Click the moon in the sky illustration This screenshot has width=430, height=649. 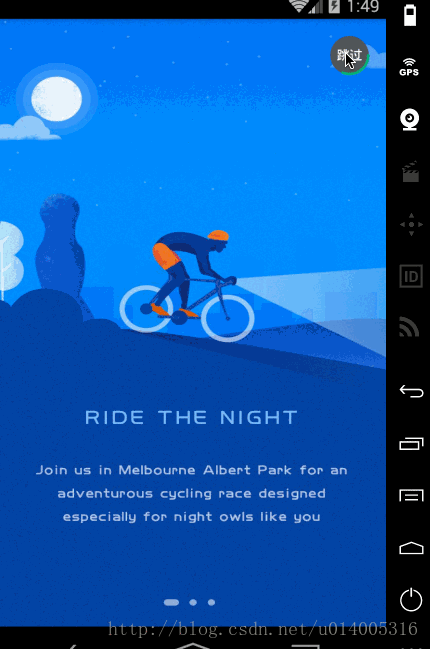57,99
